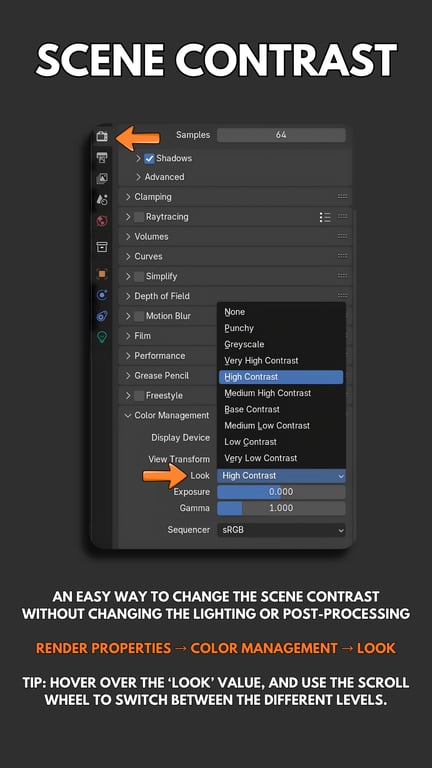Select Greyscale in the Look list
Viewport: 432px width, 768px height.
click(x=281, y=344)
